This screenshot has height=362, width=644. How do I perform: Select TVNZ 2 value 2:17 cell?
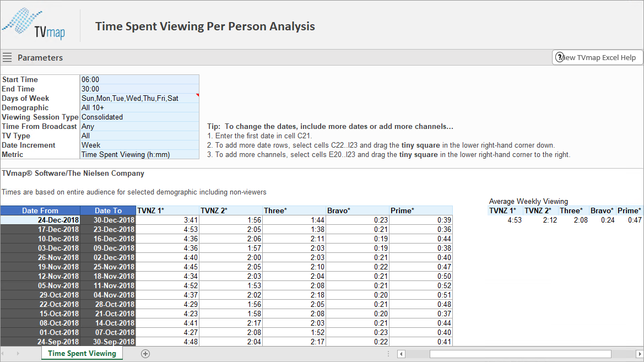[x=231, y=323]
